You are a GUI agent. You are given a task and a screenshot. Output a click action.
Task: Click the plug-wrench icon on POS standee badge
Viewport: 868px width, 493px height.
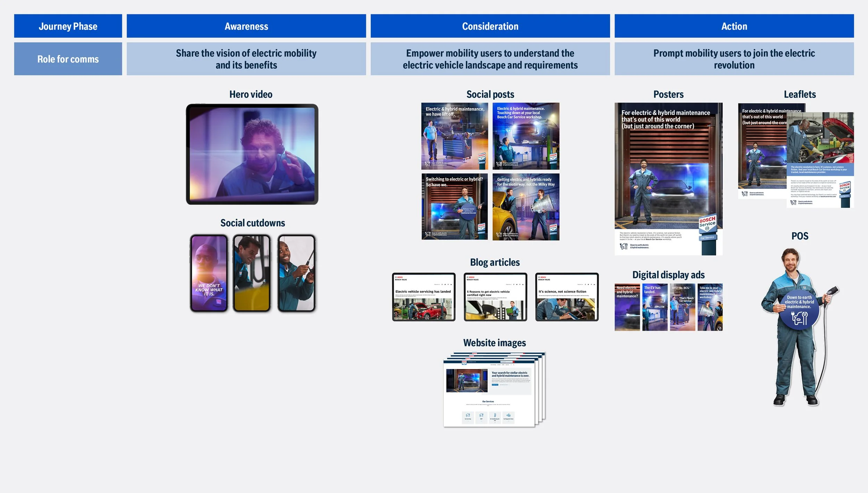(799, 318)
